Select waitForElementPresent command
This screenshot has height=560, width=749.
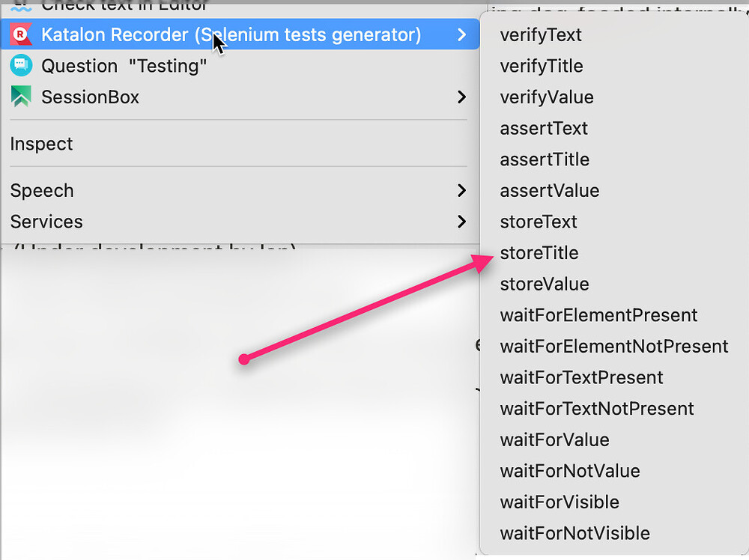click(x=598, y=315)
